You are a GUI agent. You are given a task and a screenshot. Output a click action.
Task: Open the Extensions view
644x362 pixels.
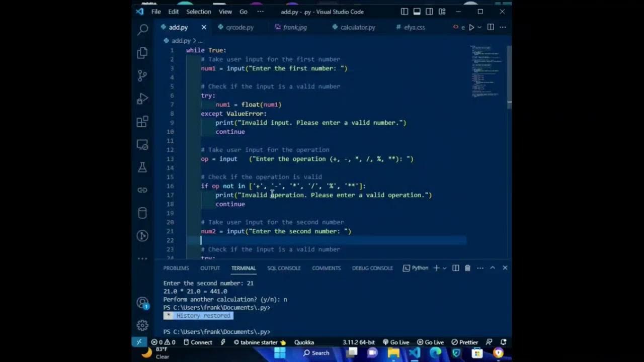pos(142,122)
